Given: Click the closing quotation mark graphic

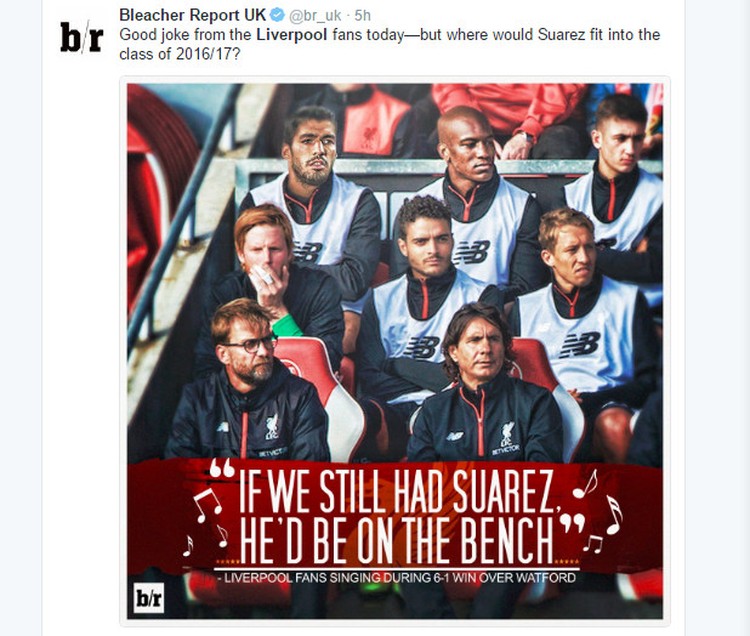Looking at the screenshot, I should tap(573, 524).
